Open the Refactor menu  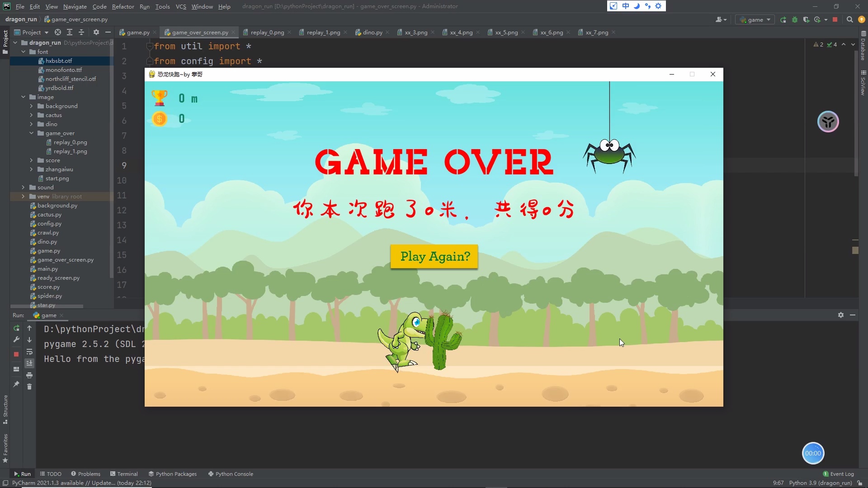click(123, 6)
